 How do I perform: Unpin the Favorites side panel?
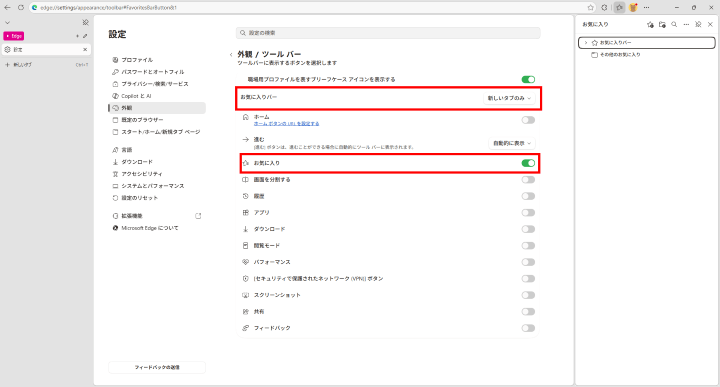coord(698,24)
